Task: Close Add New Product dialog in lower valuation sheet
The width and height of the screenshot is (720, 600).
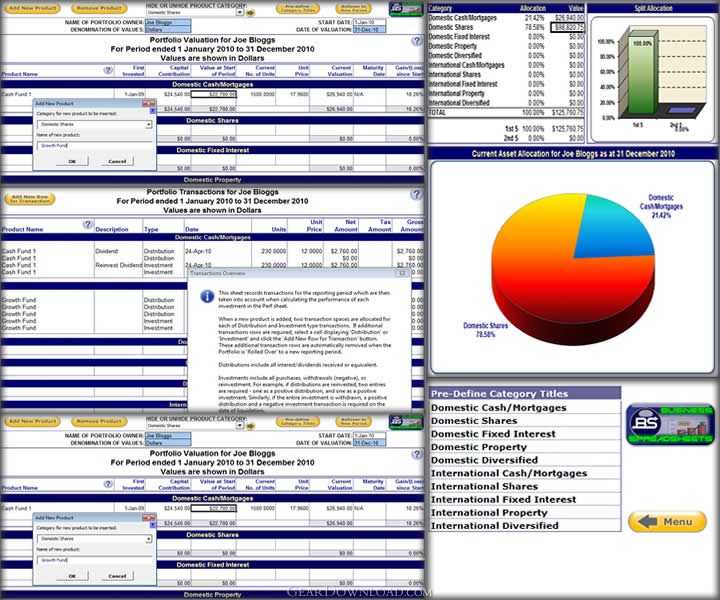Action: (x=148, y=518)
